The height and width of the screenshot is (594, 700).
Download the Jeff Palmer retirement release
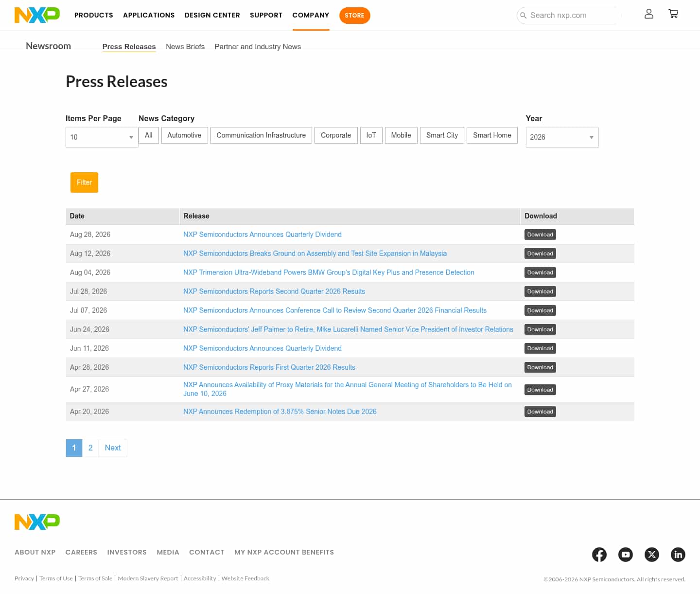point(540,329)
